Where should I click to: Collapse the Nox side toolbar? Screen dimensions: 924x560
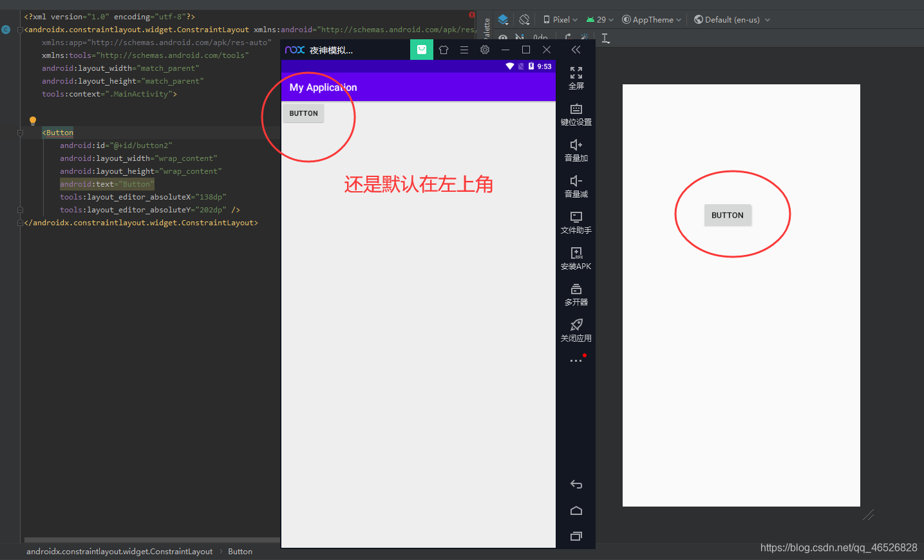pyautogui.click(x=576, y=50)
